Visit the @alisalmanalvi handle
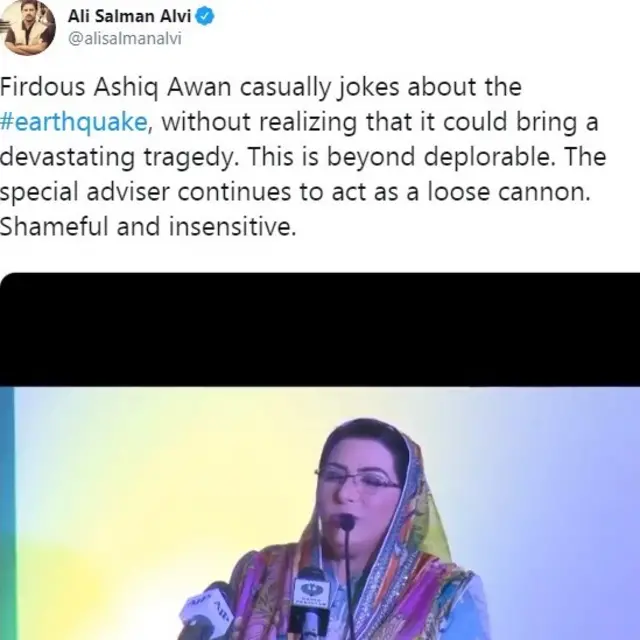Screen dimensions: 640x640 click(117, 40)
